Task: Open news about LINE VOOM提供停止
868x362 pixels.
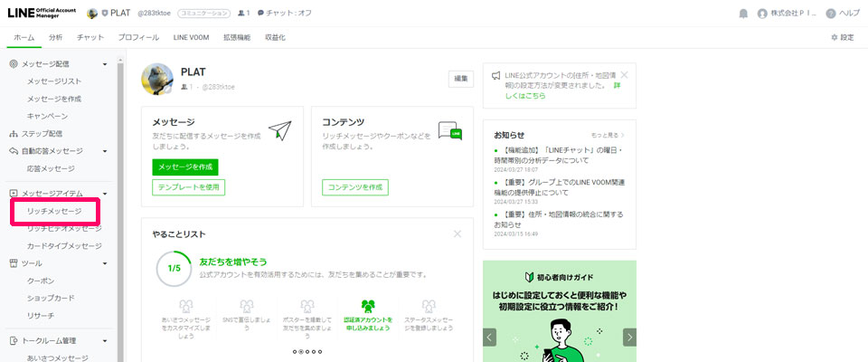Action: tap(558, 187)
